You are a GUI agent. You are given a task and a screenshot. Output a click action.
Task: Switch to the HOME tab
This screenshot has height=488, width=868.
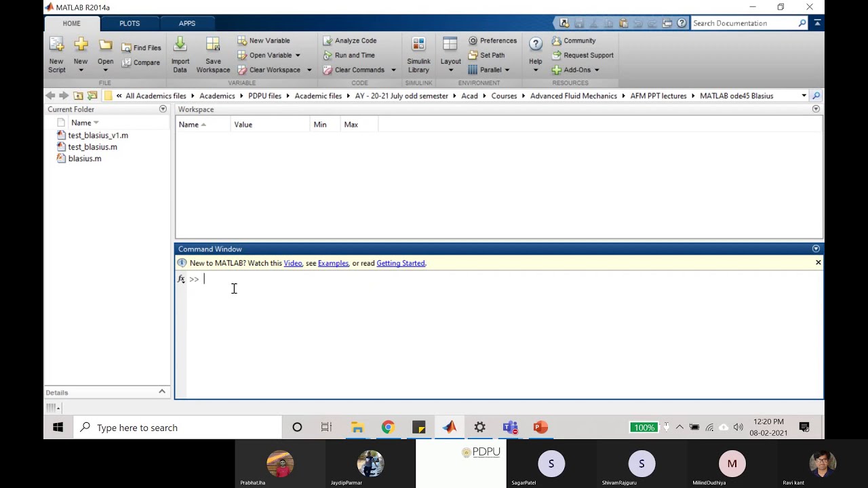pyautogui.click(x=72, y=23)
